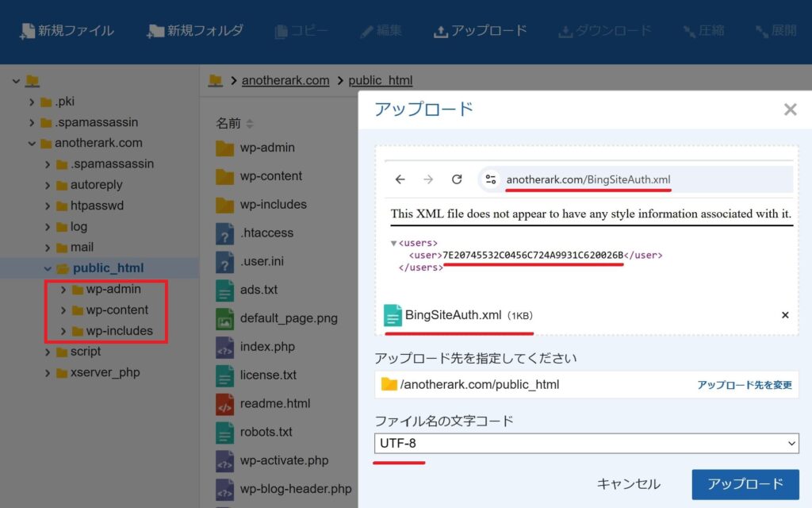Viewport: 812px width, 508px height.
Task: Click the site info icon in address bar
Action: 490,179
